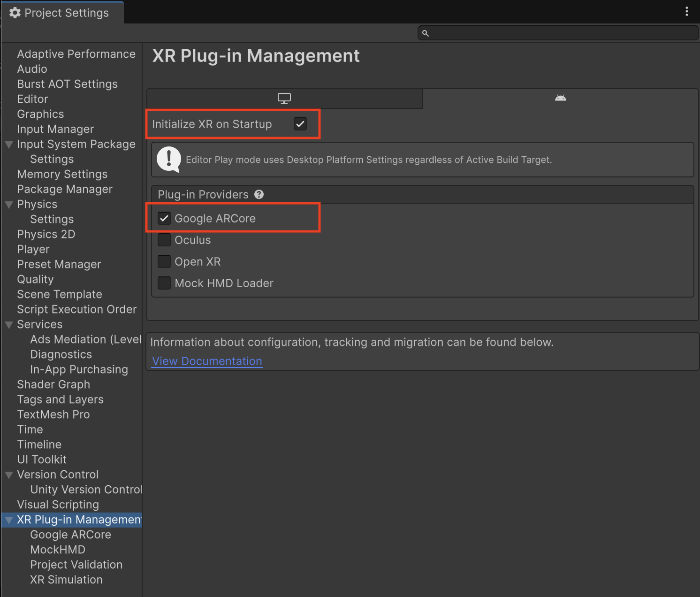This screenshot has width=700, height=597.
Task: Switch to the desktop platform tab icon
Action: (284, 99)
